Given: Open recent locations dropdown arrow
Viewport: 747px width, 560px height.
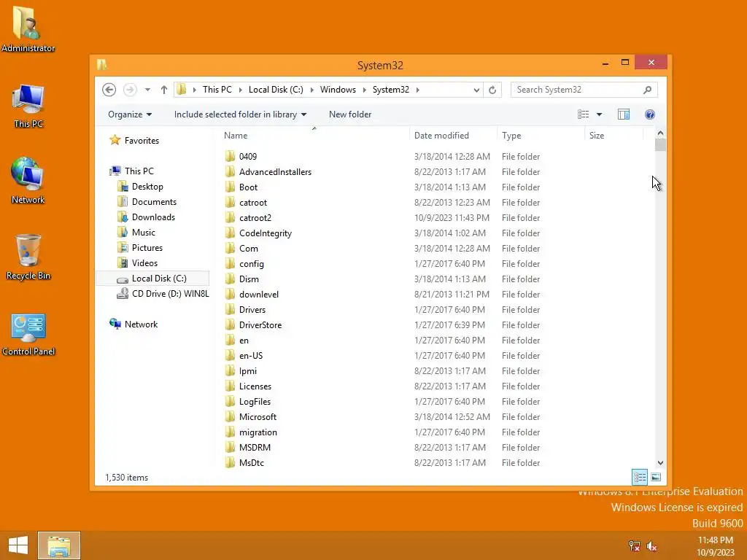Looking at the screenshot, I should coord(147,90).
